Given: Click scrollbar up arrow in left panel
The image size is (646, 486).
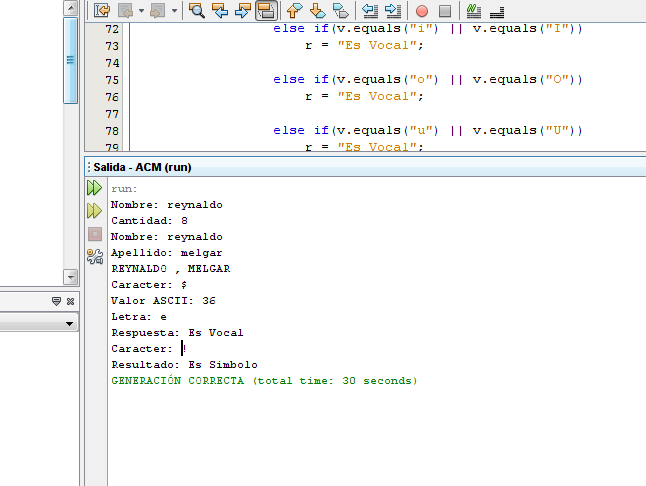Looking at the screenshot, I should click(x=71, y=8).
